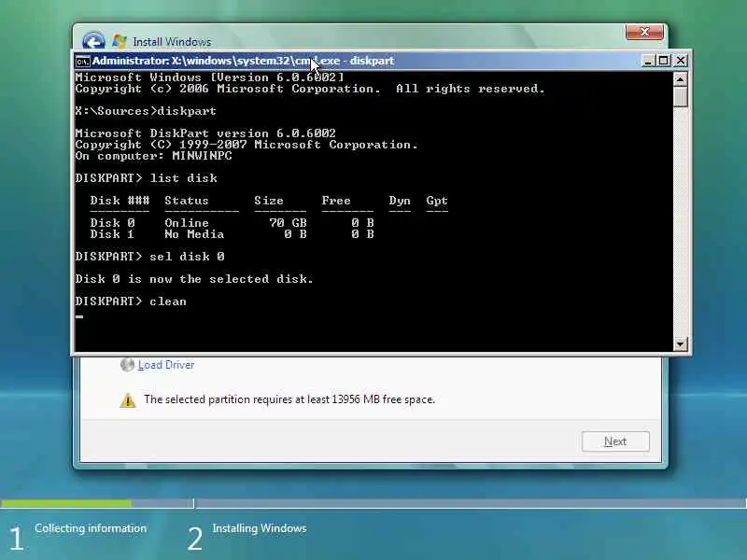Click the 'DISKPART> list disk' line

[x=147, y=178]
